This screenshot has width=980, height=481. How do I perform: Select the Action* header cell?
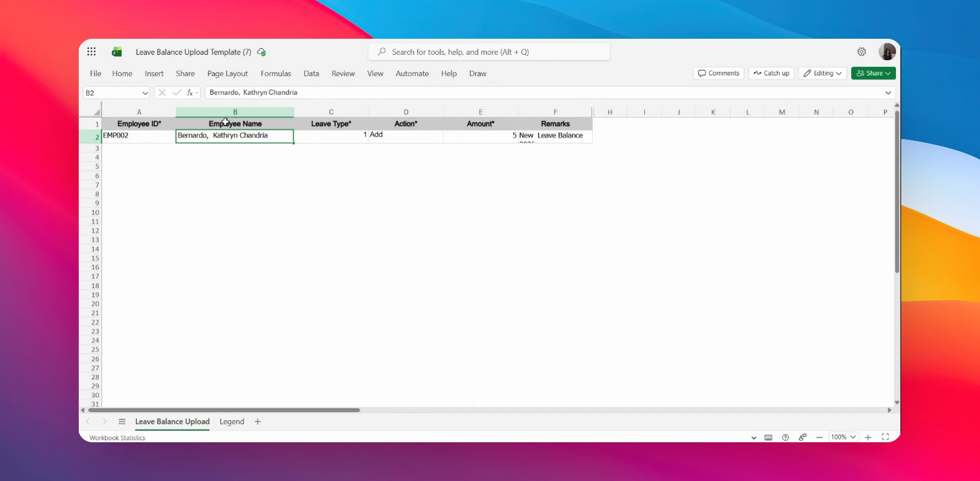(406, 124)
